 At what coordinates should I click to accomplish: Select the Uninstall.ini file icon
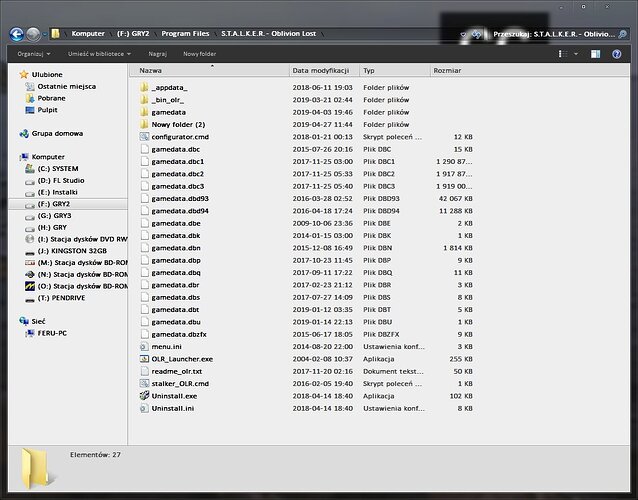144,408
